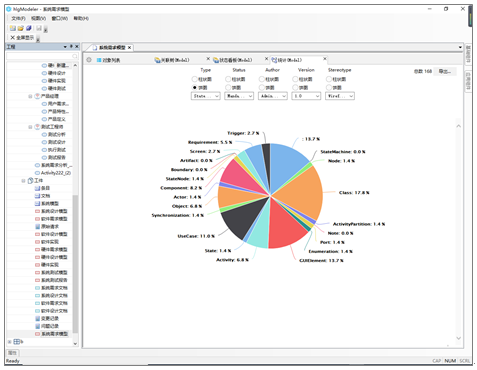
Task: Click the chart area scroll-down arrow
Action: point(459,338)
